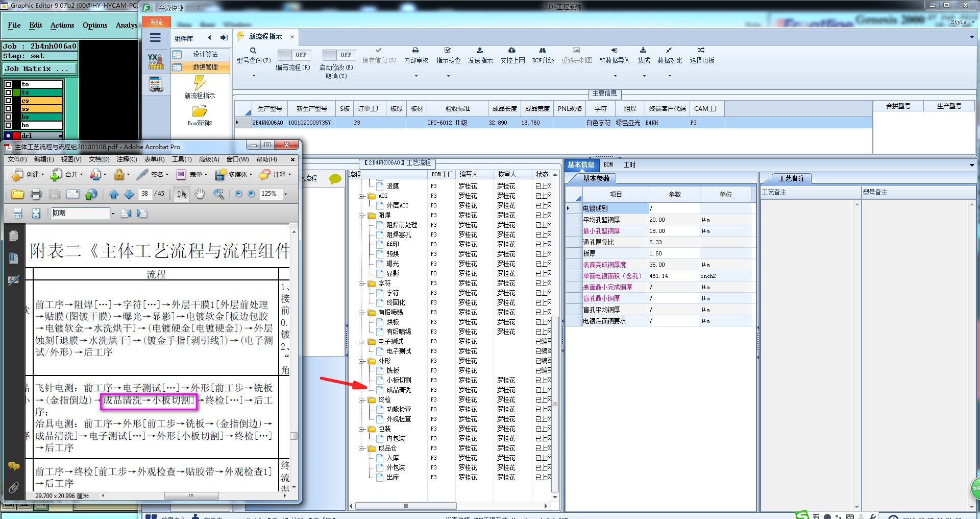The height and width of the screenshot is (519, 980).
Task: Zoom out with Acrobat's minus button
Action: (238, 194)
